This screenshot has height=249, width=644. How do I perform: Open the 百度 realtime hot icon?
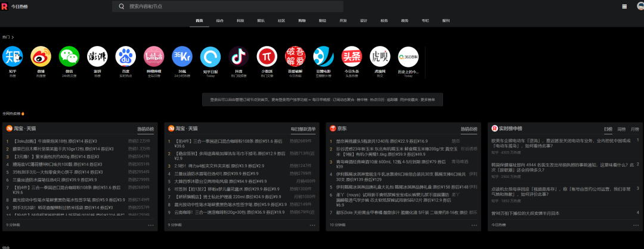point(126,56)
